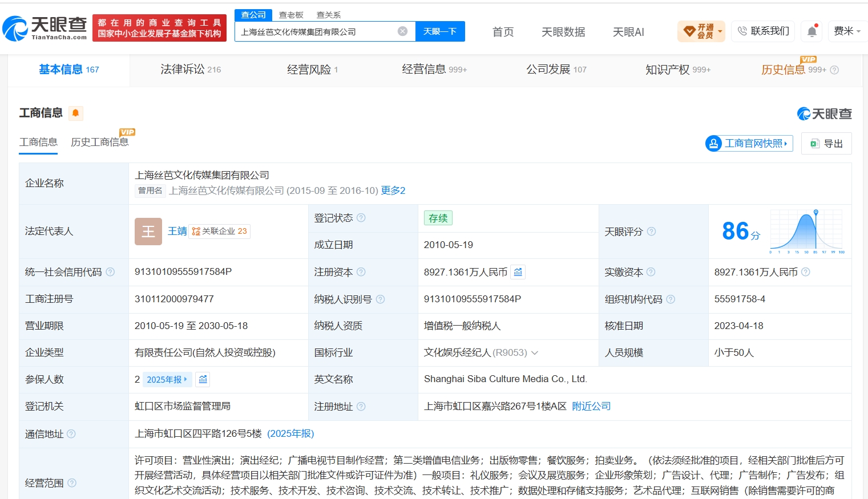The height and width of the screenshot is (499, 868).
Task: Click the help icon beside 历史信息
Action: pyautogui.click(x=834, y=70)
